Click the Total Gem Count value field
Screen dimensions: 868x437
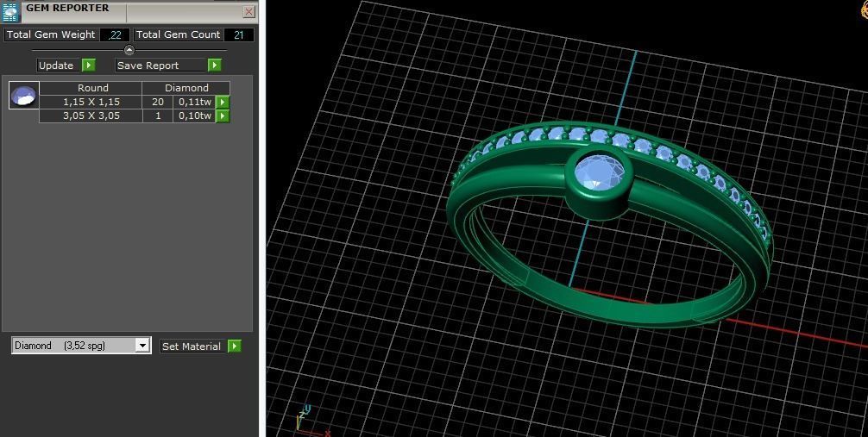pos(239,34)
